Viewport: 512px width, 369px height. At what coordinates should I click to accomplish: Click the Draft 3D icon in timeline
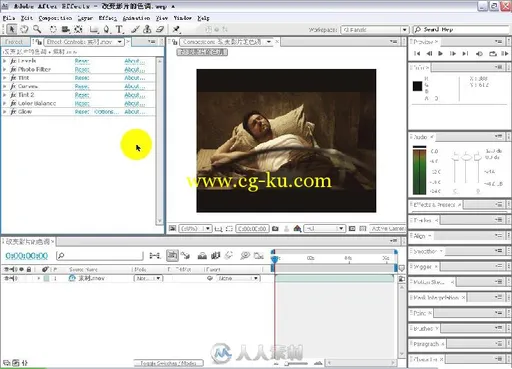point(186,256)
